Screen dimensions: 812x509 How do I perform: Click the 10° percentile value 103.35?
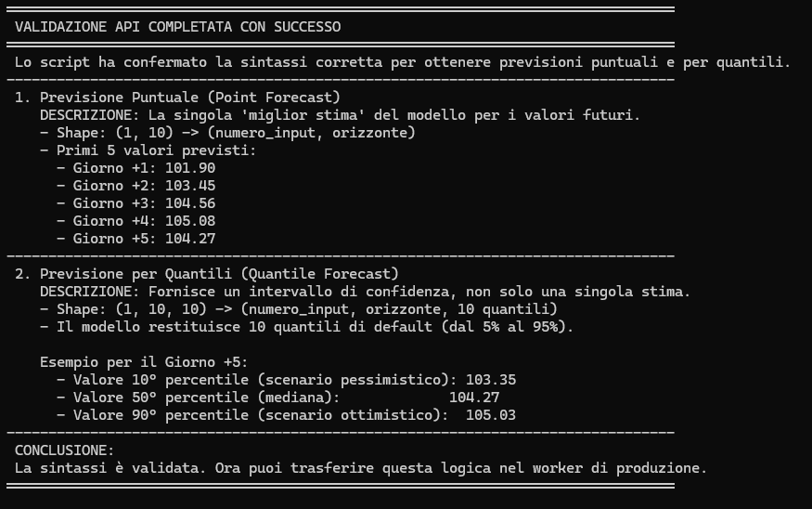click(491, 380)
